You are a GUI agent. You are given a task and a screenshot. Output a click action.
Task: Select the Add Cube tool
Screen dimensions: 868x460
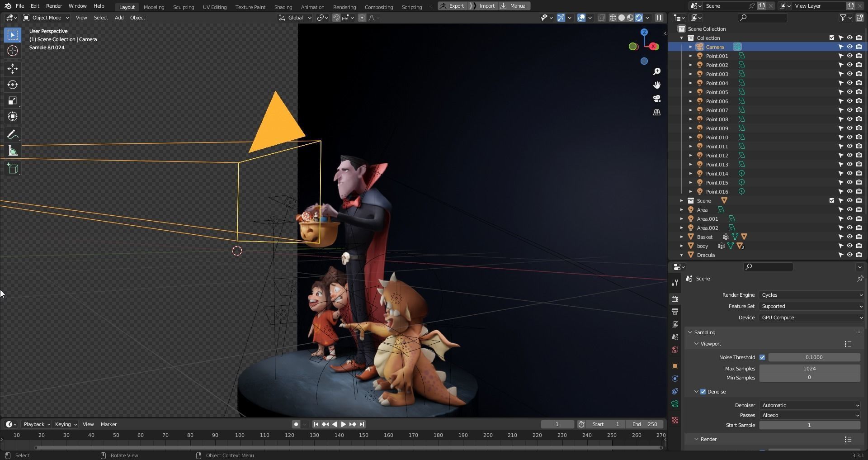click(13, 169)
